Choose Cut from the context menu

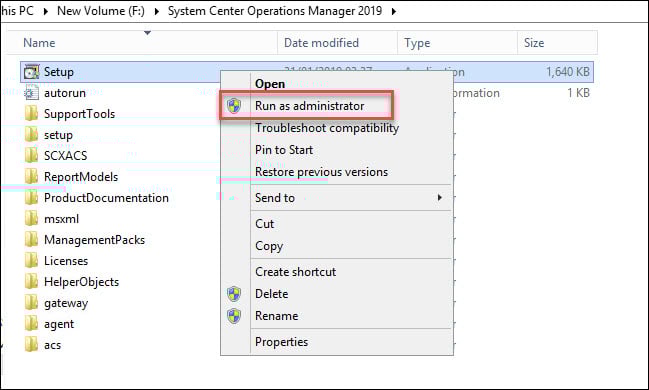[264, 224]
